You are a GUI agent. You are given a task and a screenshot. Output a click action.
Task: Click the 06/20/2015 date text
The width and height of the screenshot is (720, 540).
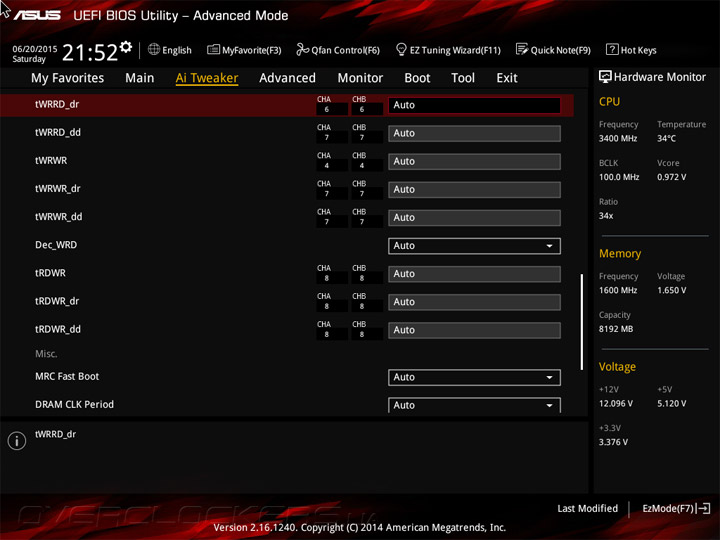click(35, 49)
